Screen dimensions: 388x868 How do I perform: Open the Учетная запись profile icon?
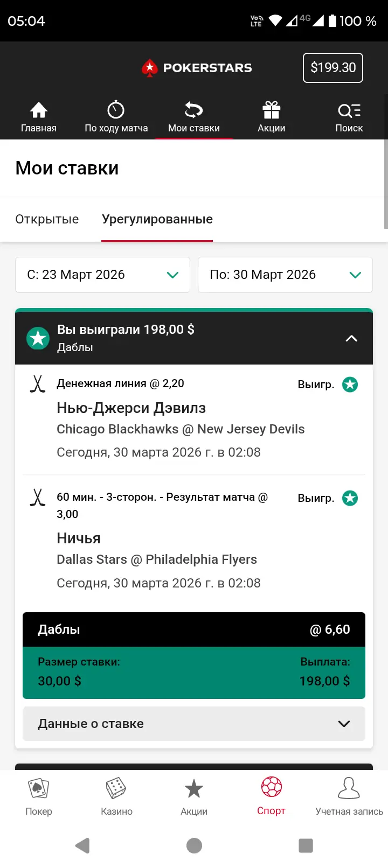click(349, 789)
